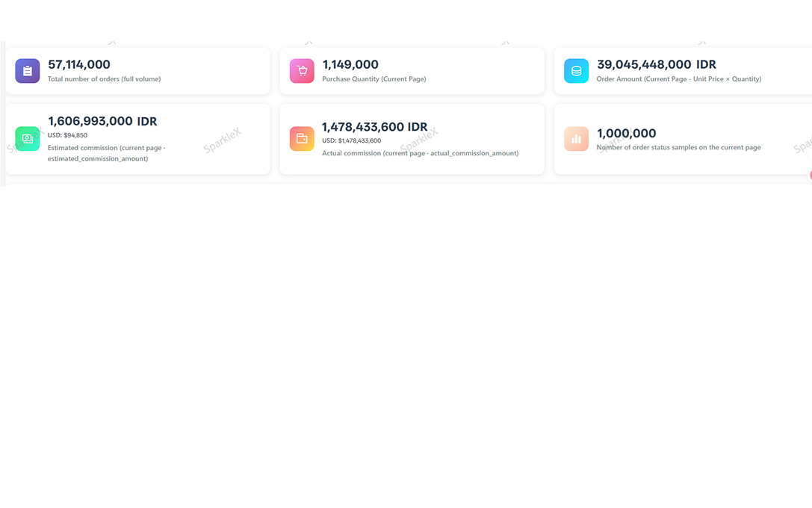This screenshot has width=812, height=508.
Task: Select the "Actual commission (current page" description text
Action: click(420, 153)
